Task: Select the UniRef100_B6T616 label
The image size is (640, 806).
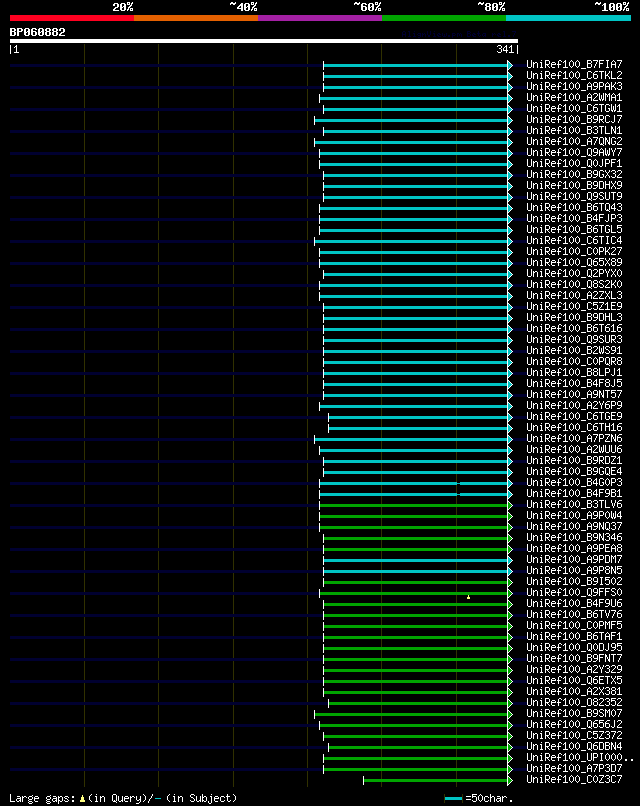Action: coord(574,328)
